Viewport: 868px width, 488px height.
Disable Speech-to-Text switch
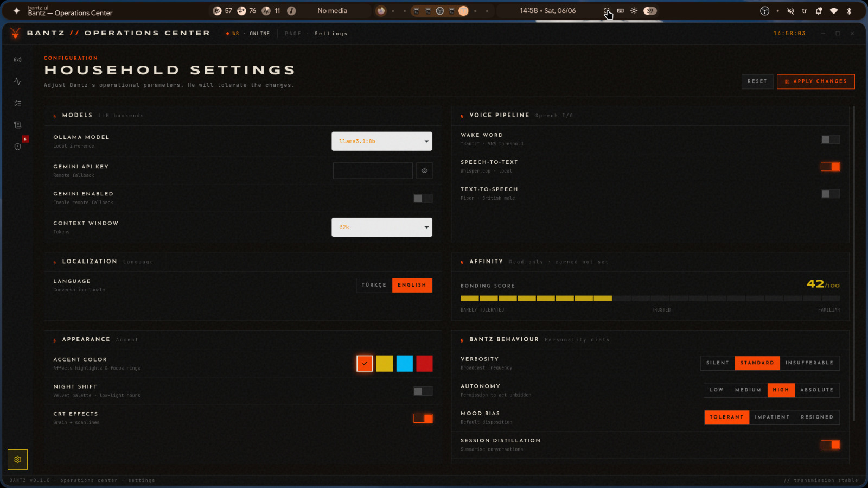(830, 167)
